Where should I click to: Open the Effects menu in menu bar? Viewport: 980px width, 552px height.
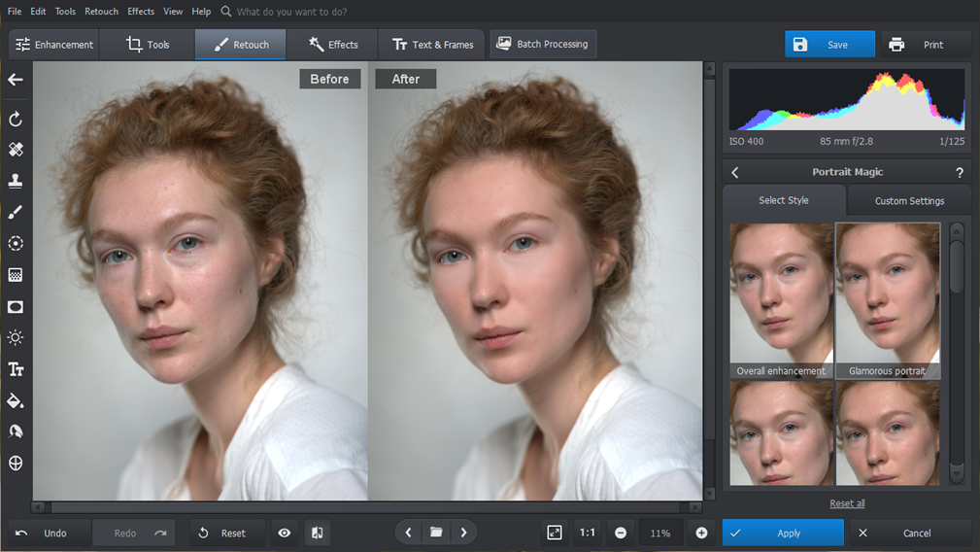(x=141, y=12)
